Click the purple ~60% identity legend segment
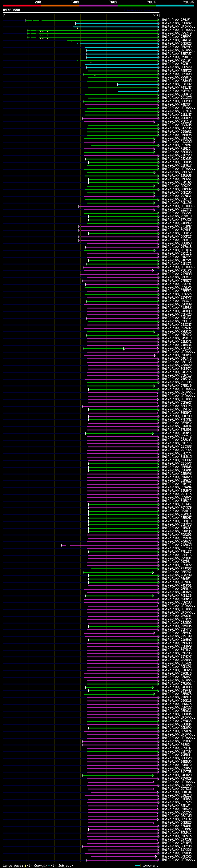Viewport: 197px width, 868px height. pos(99,6)
